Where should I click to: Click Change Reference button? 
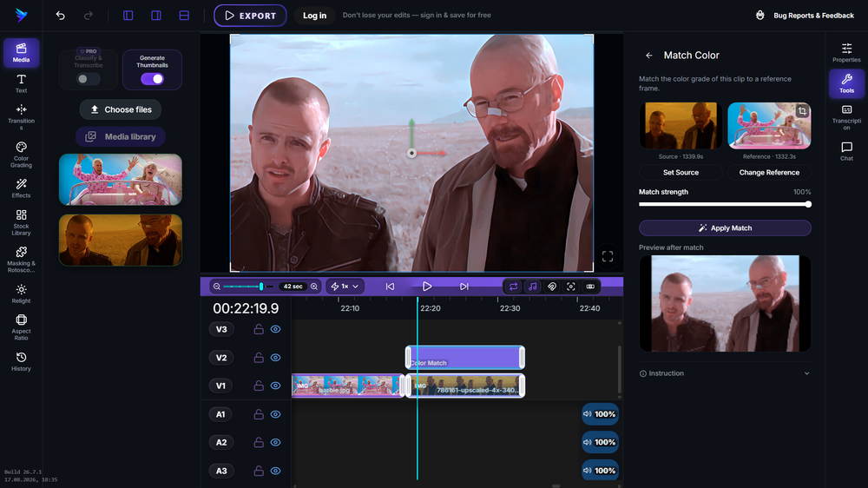(769, 172)
